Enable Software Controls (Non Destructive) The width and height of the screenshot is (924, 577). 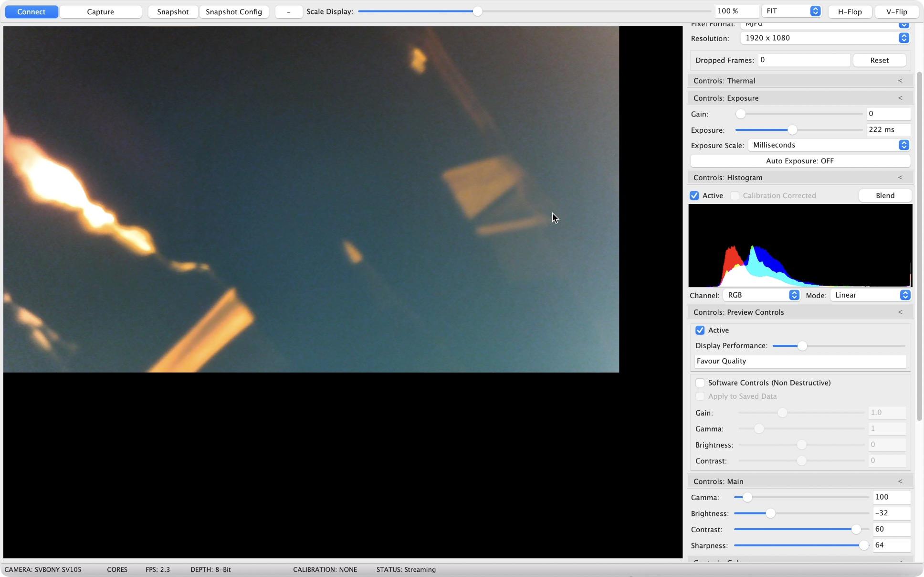pyautogui.click(x=700, y=383)
